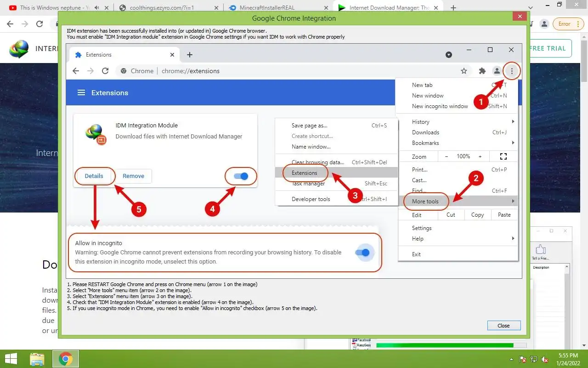Click Copy in the Edit row

[x=477, y=215]
